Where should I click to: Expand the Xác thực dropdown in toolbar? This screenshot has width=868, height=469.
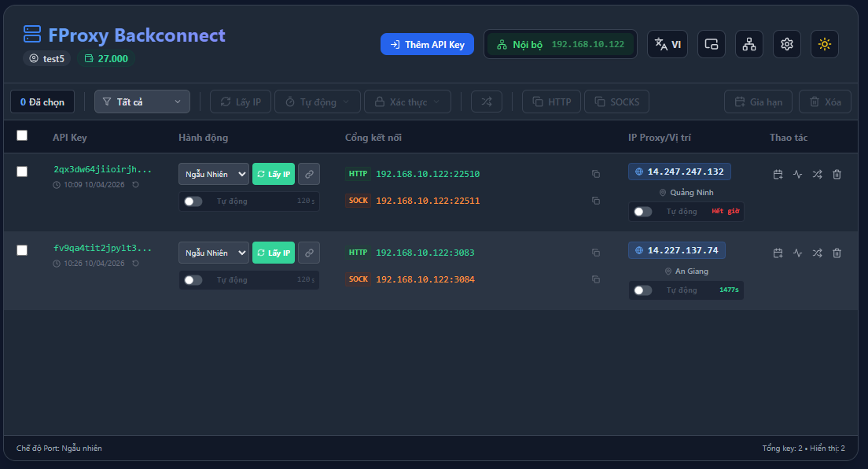point(408,102)
